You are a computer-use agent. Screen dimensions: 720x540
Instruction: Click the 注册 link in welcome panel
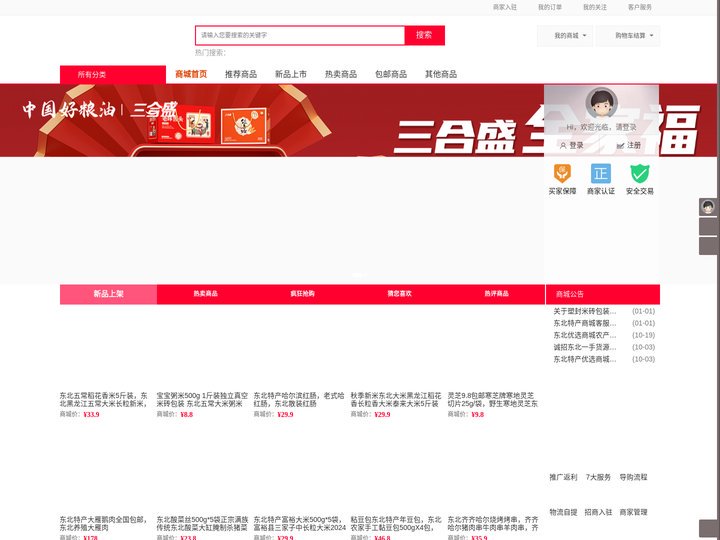(x=634, y=146)
